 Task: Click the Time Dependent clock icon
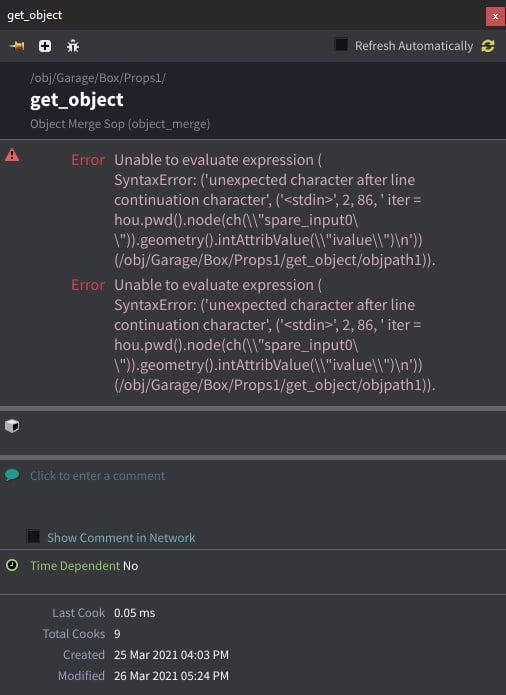[12, 565]
